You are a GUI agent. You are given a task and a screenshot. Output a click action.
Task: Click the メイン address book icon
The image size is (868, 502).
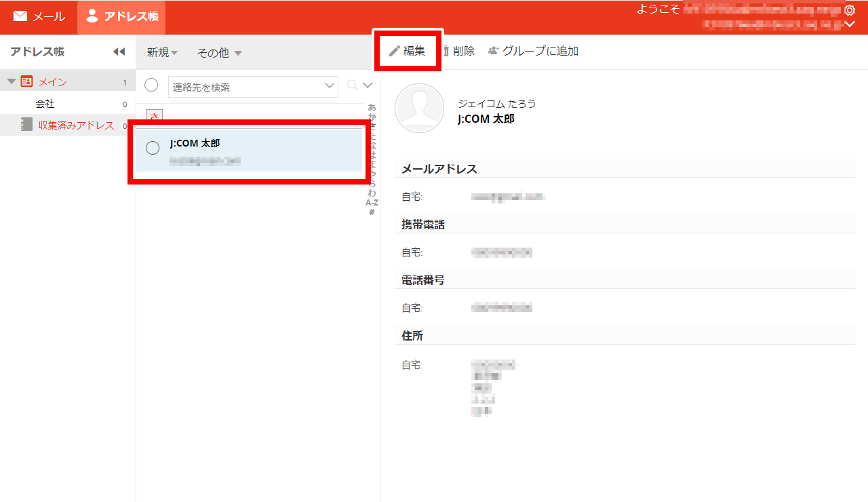click(x=26, y=81)
